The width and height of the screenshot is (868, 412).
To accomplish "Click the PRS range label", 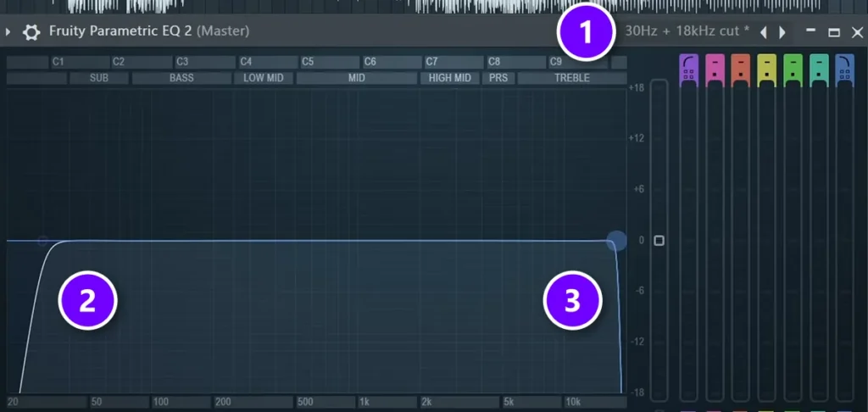I will tap(498, 78).
